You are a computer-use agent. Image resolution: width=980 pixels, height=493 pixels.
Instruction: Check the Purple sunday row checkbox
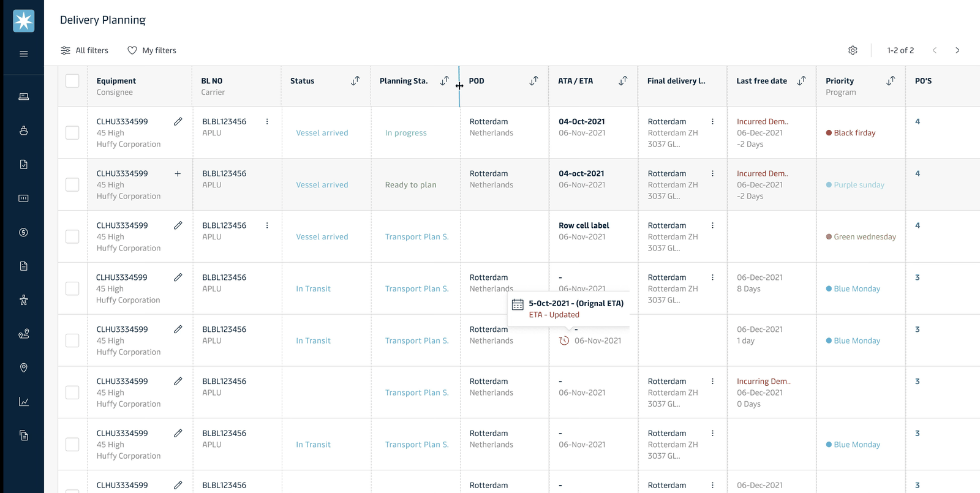[x=72, y=184]
